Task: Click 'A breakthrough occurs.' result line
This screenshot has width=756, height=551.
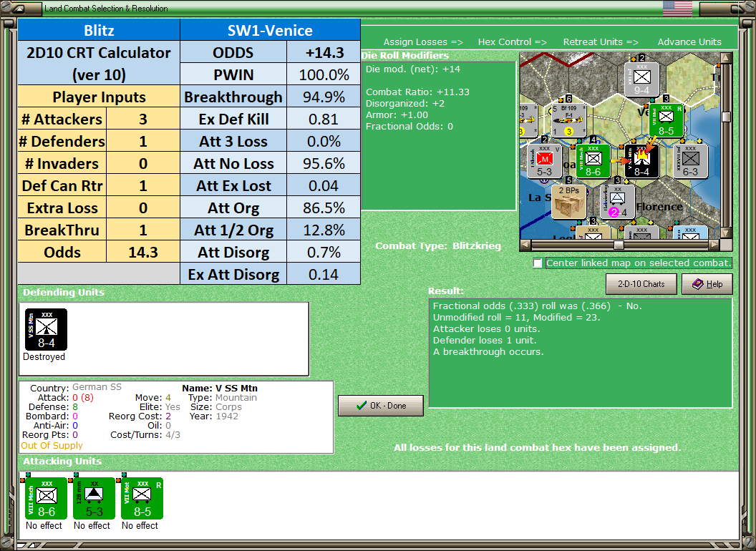Action: click(488, 352)
